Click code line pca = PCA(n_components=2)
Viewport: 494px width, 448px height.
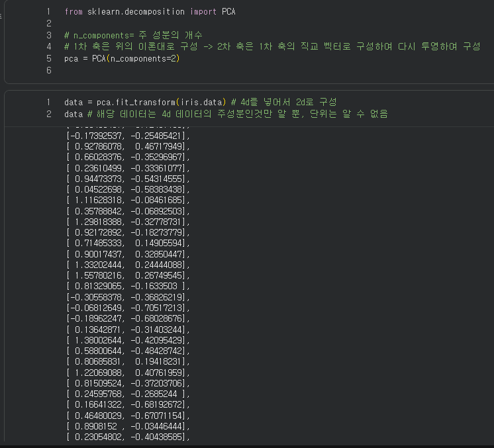(x=122, y=58)
